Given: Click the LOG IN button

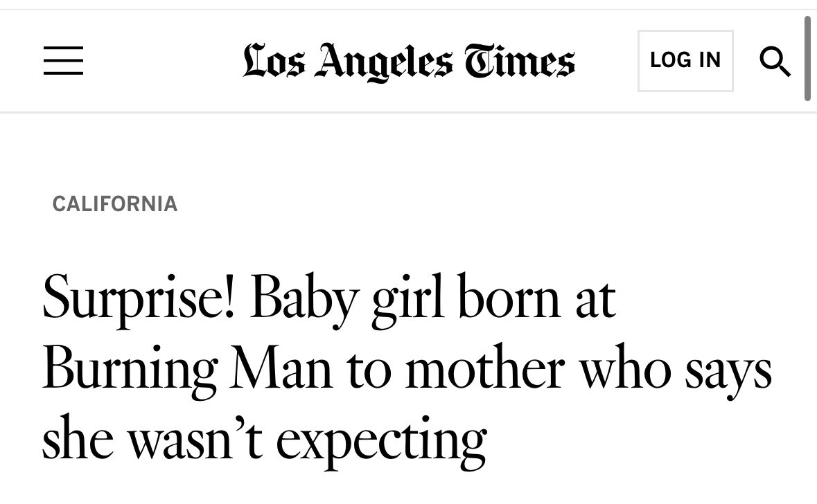Looking at the screenshot, I should coord(685,60).
